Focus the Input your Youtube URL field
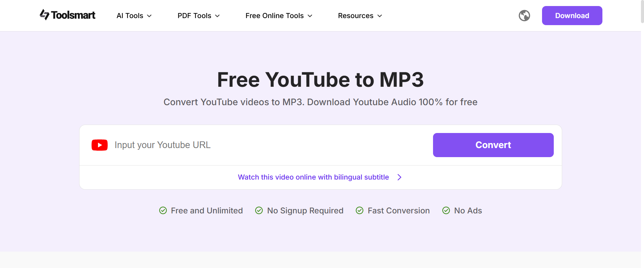 (270, 145)
